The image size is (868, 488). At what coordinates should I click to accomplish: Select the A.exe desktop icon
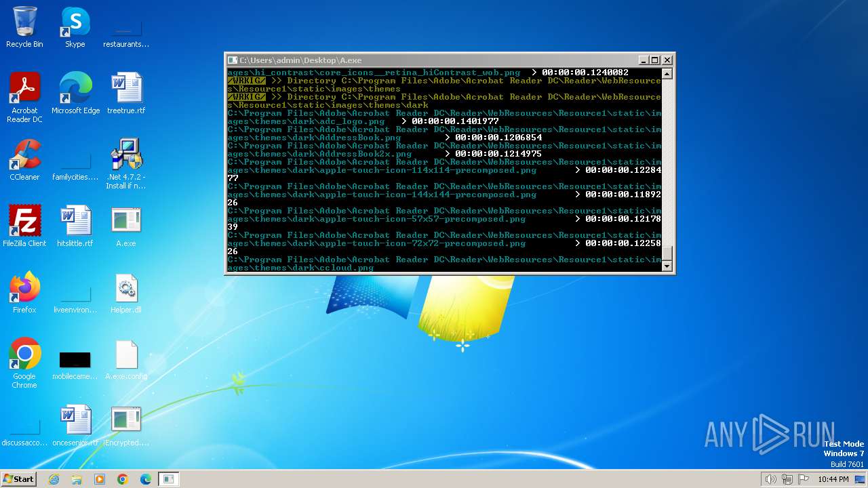pyautogui.click(x=126, y=226)
